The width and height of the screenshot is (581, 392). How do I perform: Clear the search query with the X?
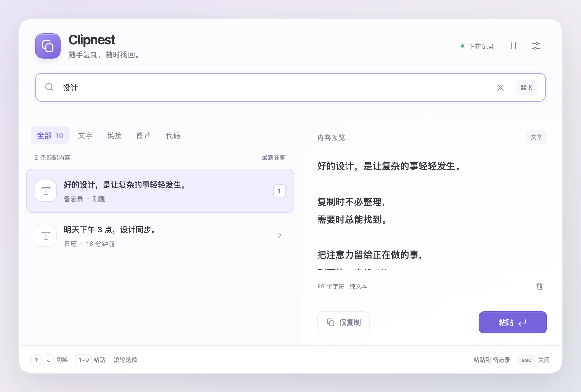501,88
